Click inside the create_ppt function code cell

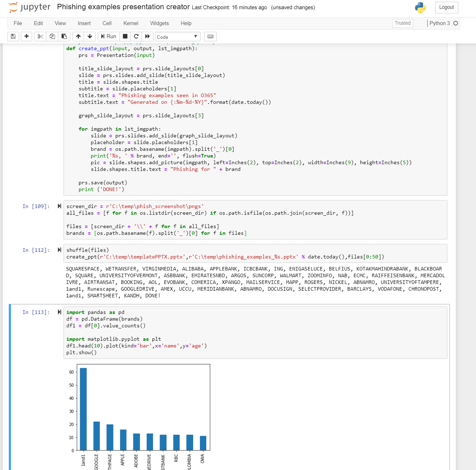click(255, 119)
